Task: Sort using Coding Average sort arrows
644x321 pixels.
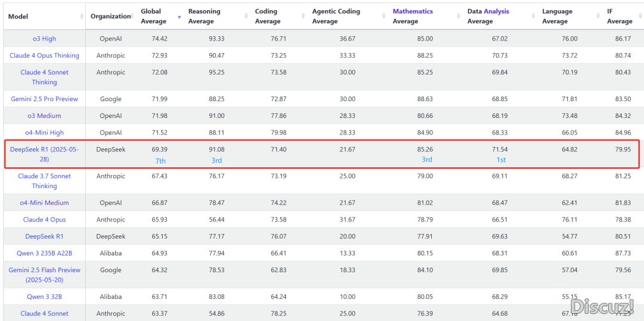Action: coord(303,16)
